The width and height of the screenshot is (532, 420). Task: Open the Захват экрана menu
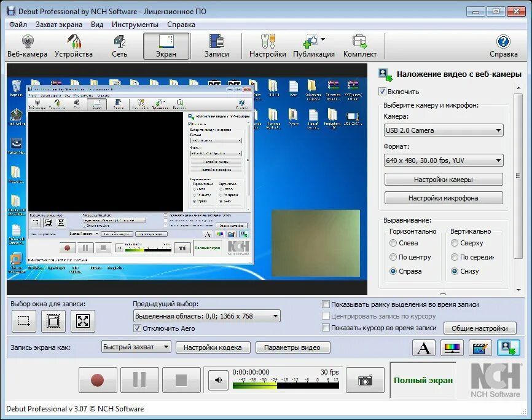pyautogui.click(x=59, y=25)
